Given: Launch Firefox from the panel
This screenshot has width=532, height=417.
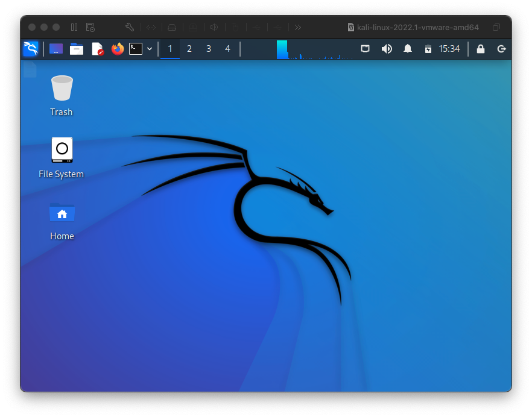Looking at the screenshot, I should point(118,49).
